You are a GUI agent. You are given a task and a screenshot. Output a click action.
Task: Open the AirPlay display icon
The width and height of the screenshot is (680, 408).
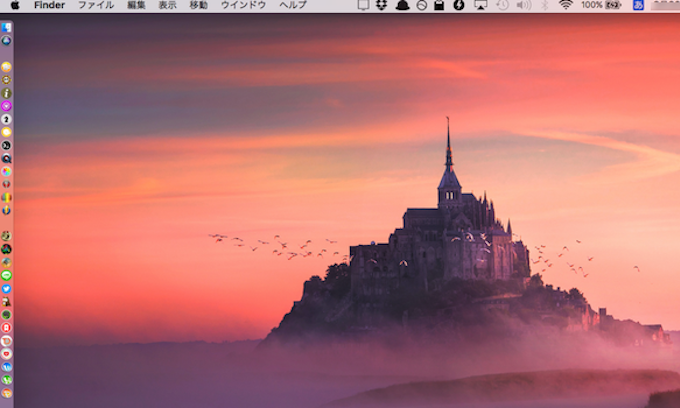coord(481,6)
